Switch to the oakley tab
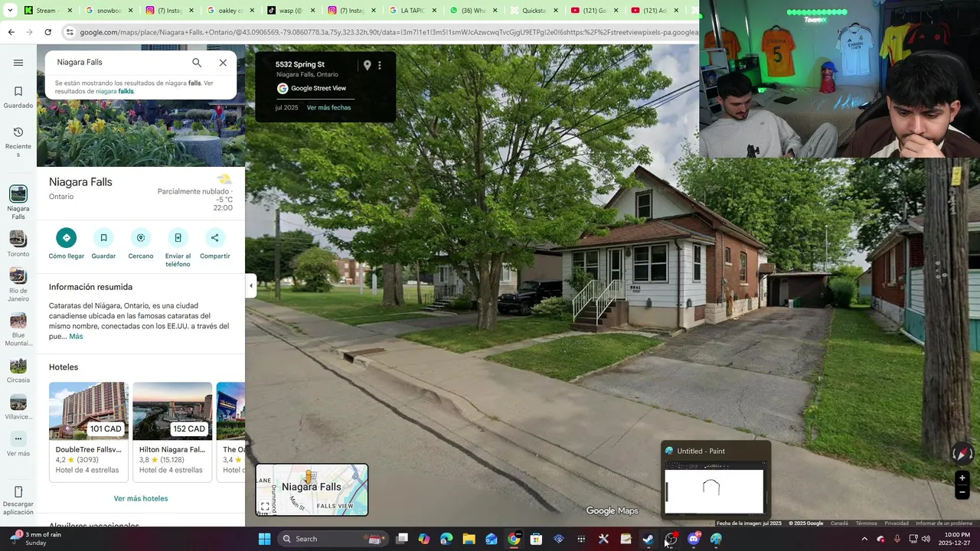This screenshot has width=980, height=551. (x=230, y=11)
